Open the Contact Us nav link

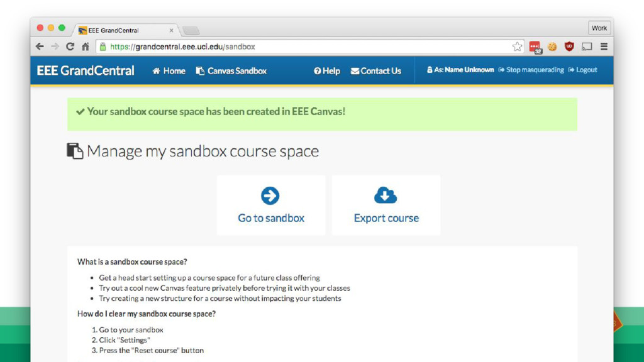(376, 71)
